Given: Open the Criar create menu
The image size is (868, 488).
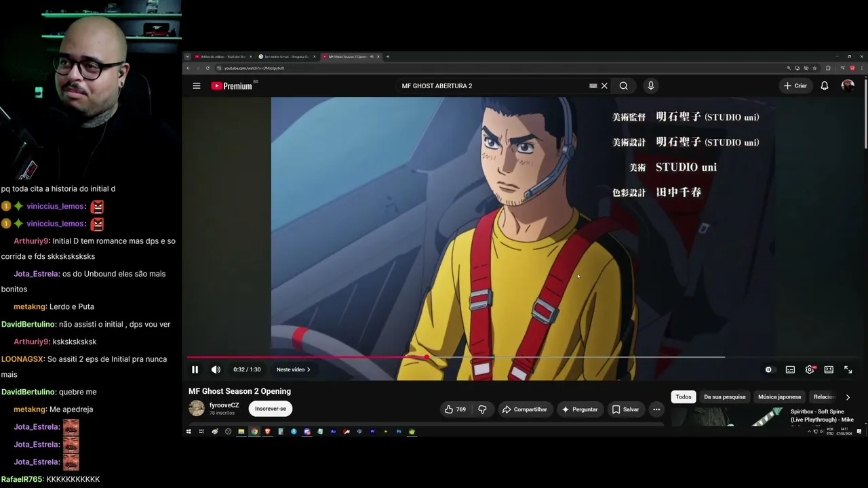Looking at the screenshot, I should coord(795,86).
